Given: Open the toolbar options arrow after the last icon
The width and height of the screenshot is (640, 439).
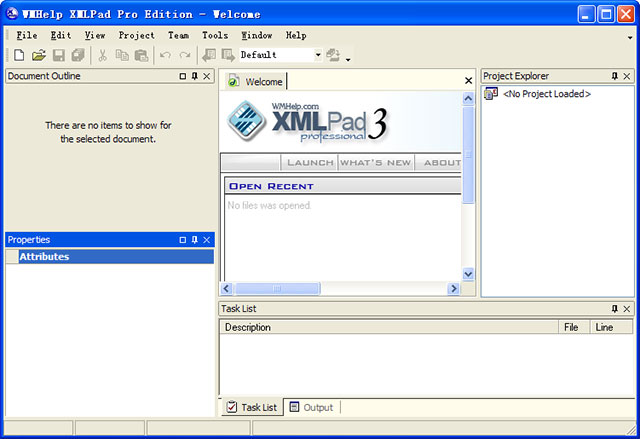Looking at the screenshot, I should [x=348, y=60].
